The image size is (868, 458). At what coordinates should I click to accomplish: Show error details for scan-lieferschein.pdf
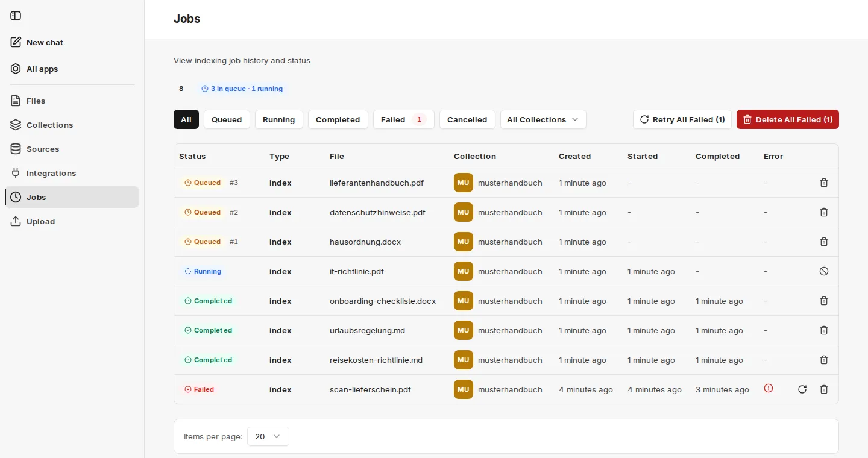tap(769, 389)
